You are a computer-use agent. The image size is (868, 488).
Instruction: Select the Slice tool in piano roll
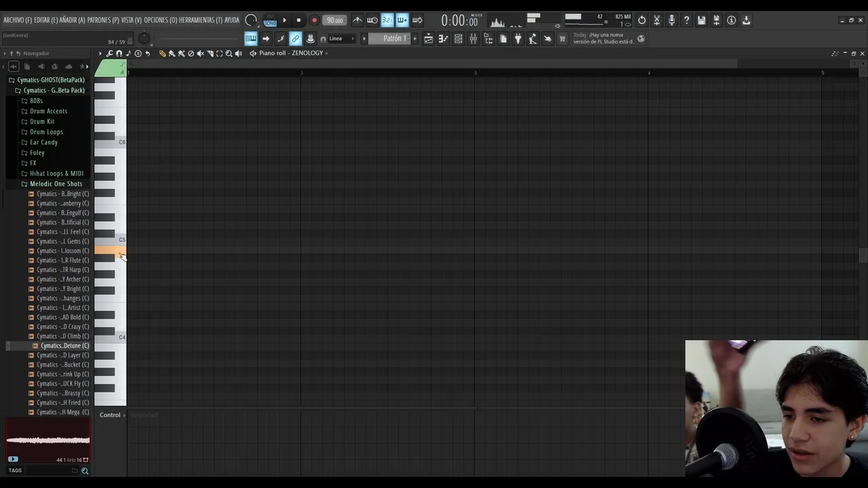pos(210,53)
